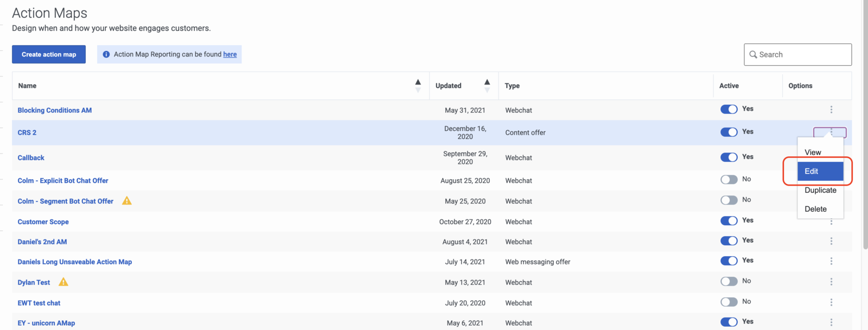Enable the Dylan Test active toggle
The width and height of the screenshot is (868, 330).
pos(729,281)
